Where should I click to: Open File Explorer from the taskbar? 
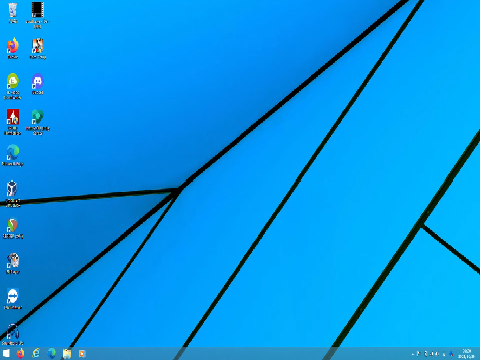pyautogui.click(x=67, y=353)
